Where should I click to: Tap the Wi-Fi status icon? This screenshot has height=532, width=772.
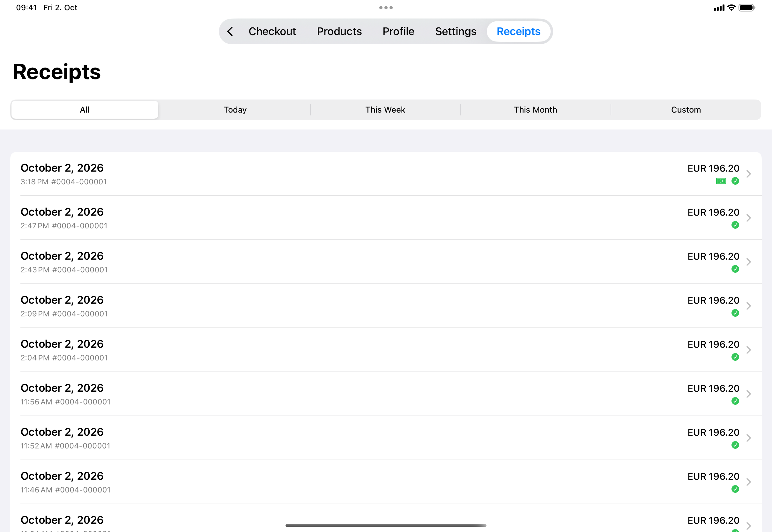pyautogui.click(x=731, y=8)
